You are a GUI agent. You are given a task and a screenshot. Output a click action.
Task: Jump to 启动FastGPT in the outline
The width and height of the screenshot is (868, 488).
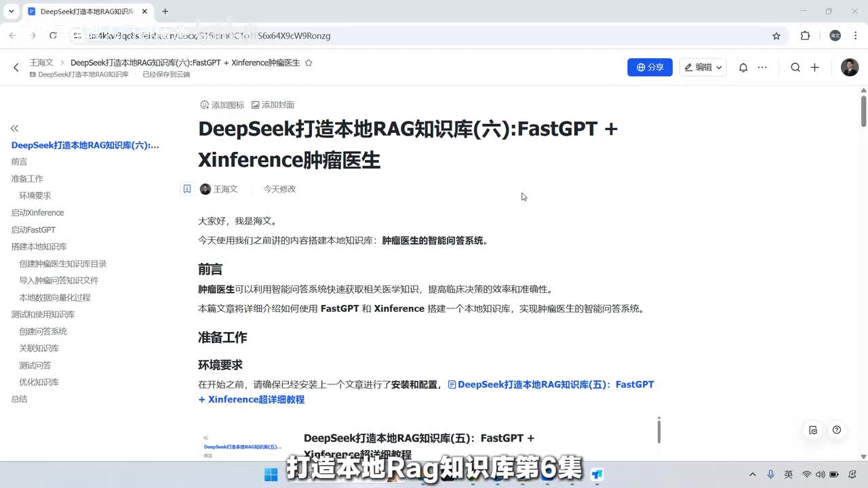tap(33, 230)
